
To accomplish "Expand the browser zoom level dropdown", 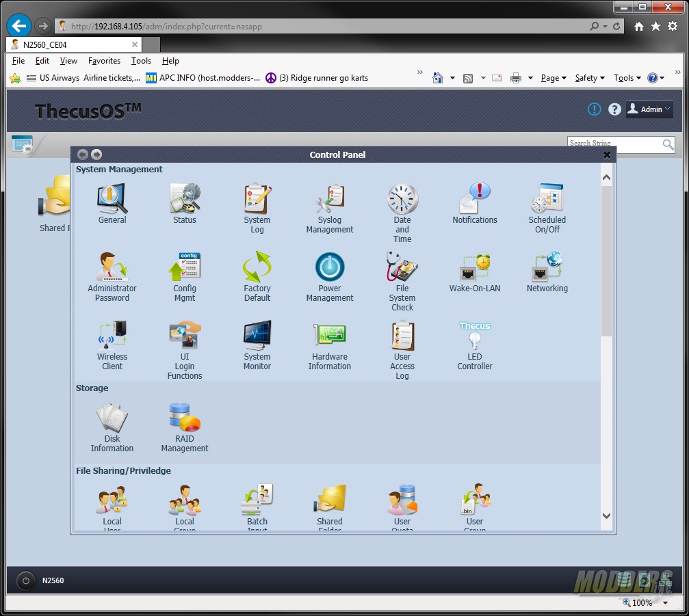I will (x=665, y=603).
